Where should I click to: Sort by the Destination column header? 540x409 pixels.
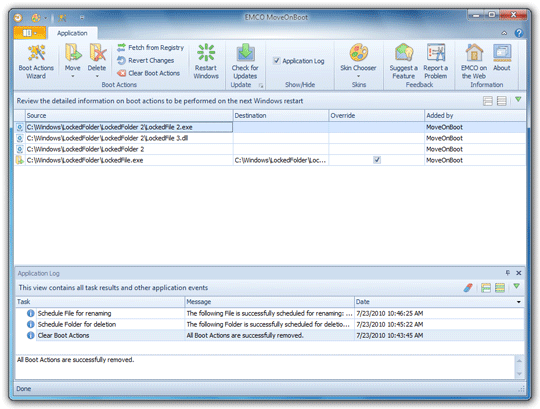click(x=281, y=115)
